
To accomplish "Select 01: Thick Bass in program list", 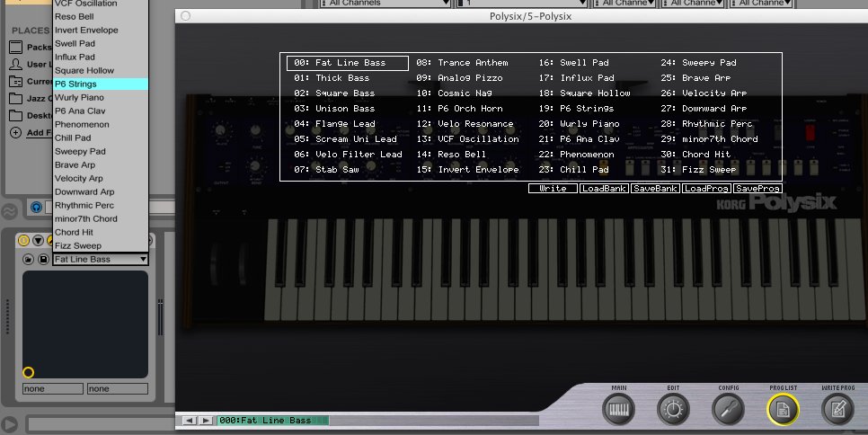I will click(x=331, y=78).
